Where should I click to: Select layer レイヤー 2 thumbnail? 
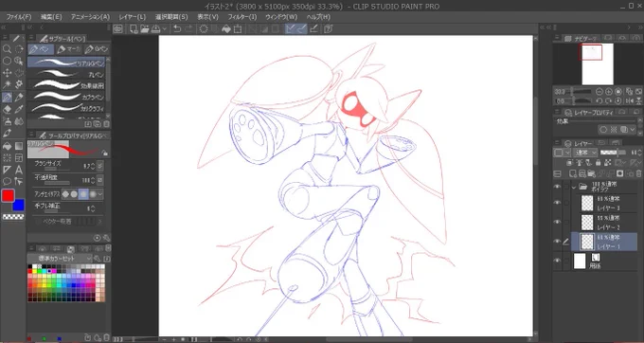[x=588, y=223]
